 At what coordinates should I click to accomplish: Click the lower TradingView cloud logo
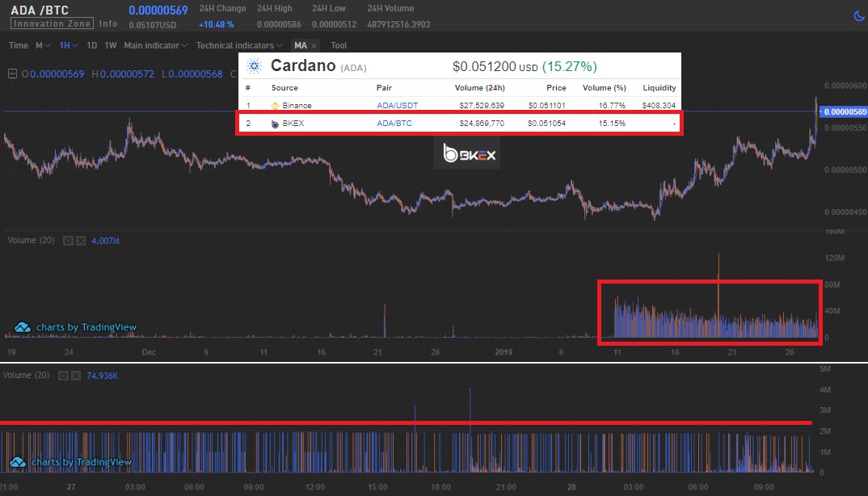(x=18, y=462)
